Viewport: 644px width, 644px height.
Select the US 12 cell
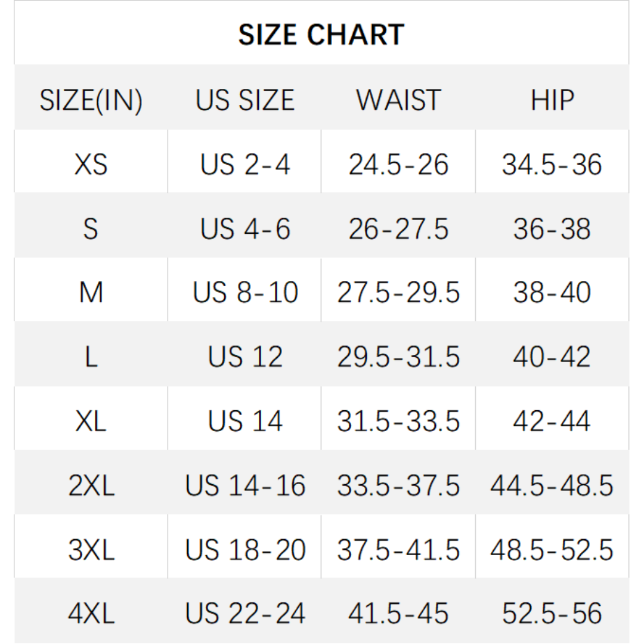point(245,357)
